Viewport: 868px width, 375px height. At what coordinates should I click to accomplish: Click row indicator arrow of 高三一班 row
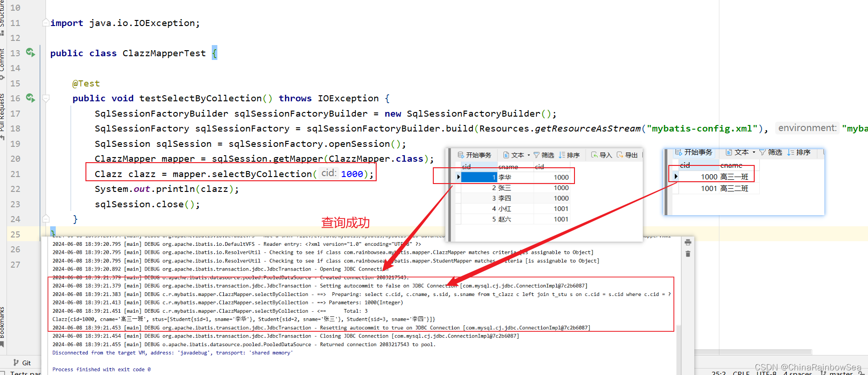click(676, 177)
